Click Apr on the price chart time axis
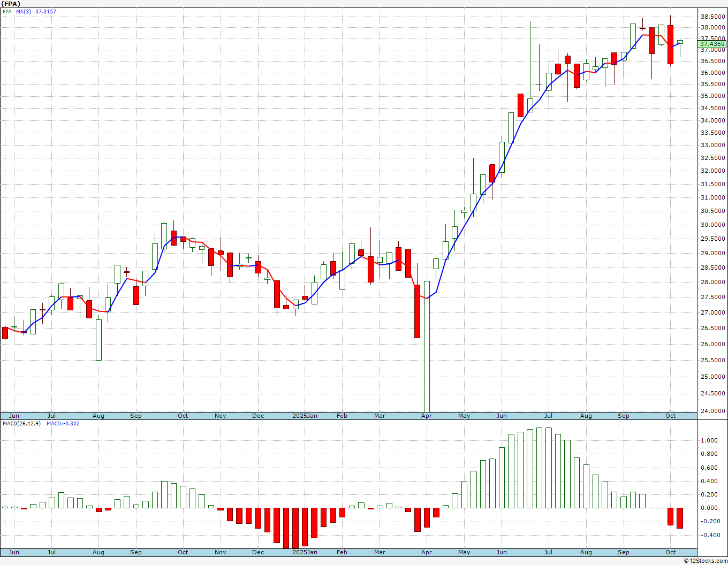Viewport: 728px width, 565px height. tap(426, 416)
